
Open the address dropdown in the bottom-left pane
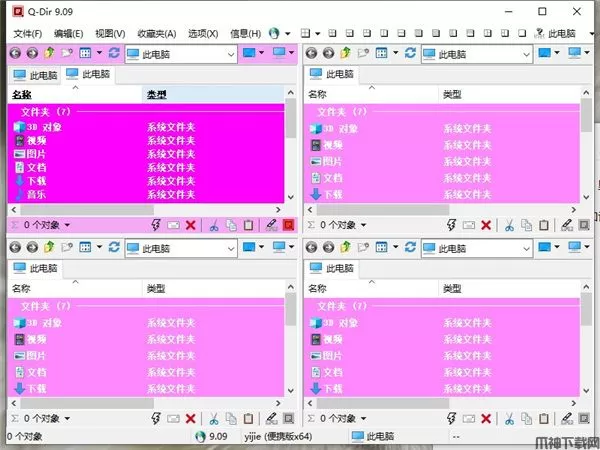231,249
